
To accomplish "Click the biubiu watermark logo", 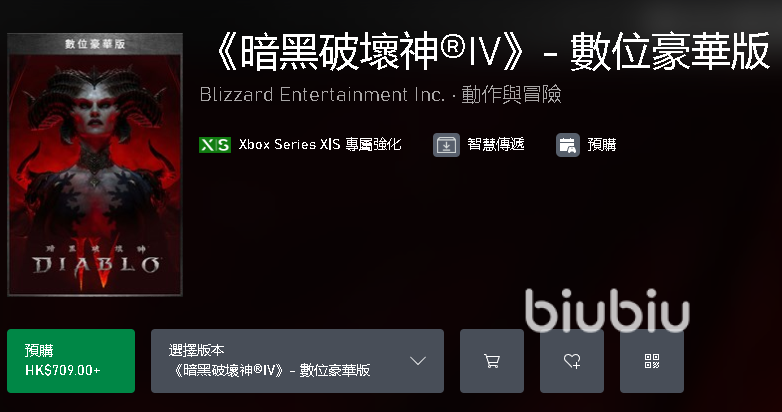I will coord(607,310).
